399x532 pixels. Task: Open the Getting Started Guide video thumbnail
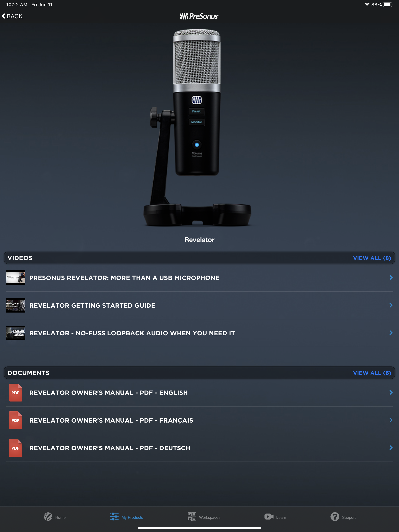point(15,305)
